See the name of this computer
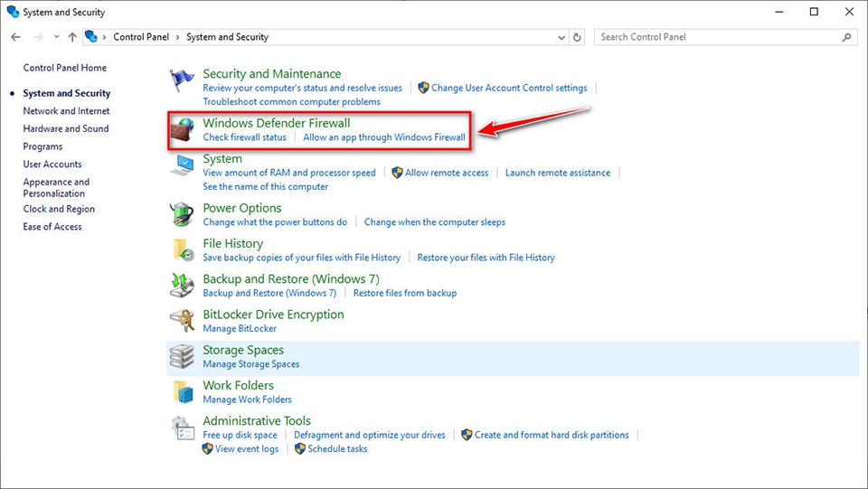Viewport: 868px width, 489px height. click(x=265, y=187)
